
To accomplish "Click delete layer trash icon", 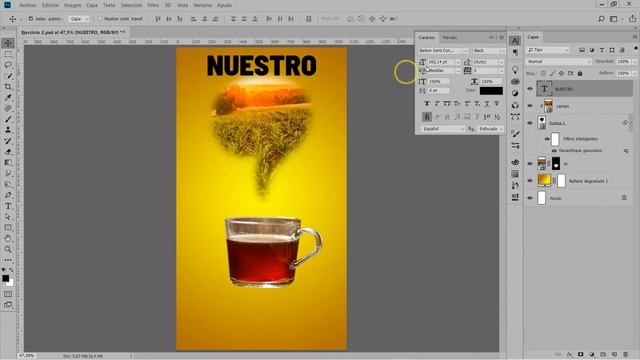I will click(625, 355).
